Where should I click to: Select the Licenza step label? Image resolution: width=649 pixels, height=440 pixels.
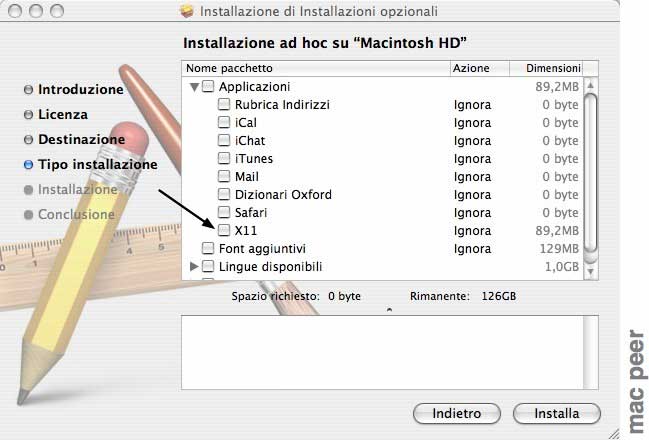pyautogui.click(x=63, y=114)
